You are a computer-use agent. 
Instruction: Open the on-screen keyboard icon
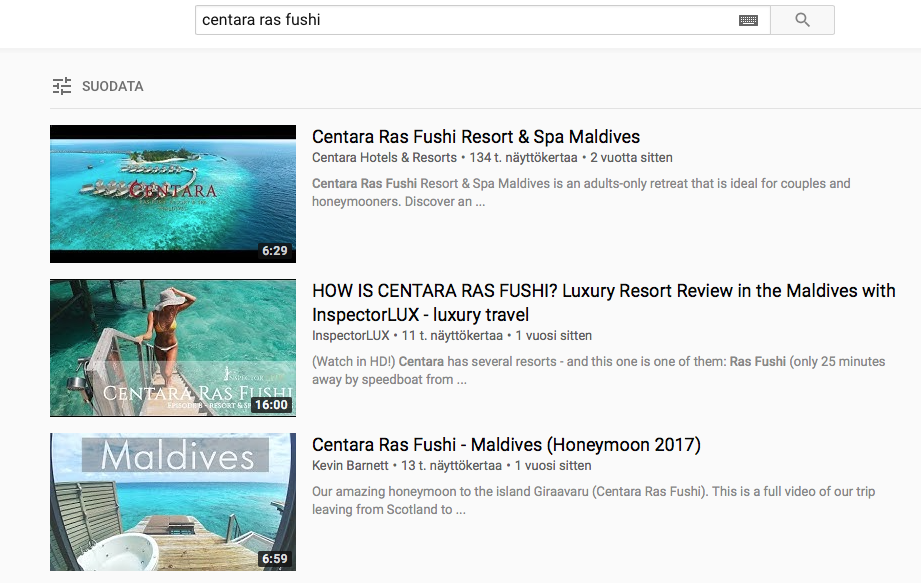[x=748, y=20]
